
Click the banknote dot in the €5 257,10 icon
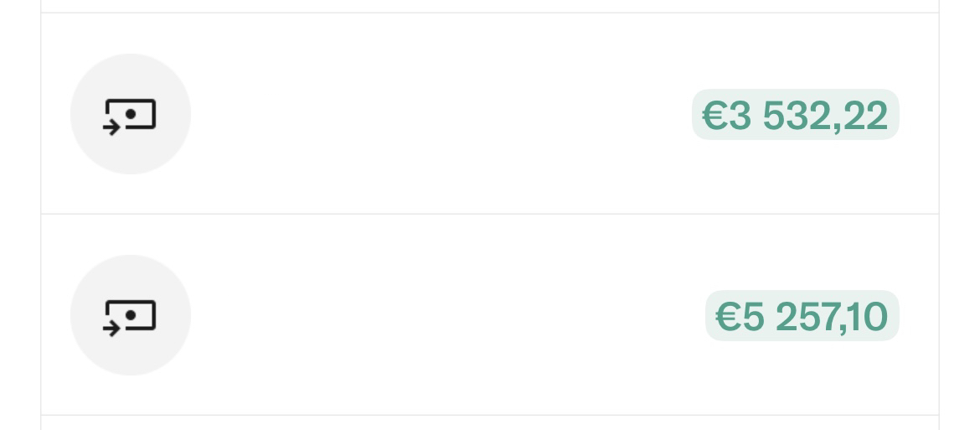point(131,315)
